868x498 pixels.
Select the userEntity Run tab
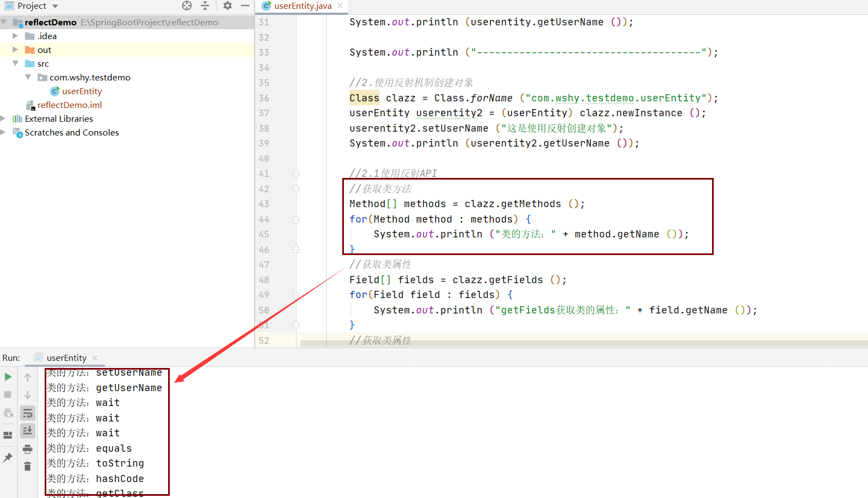(66, 358)
